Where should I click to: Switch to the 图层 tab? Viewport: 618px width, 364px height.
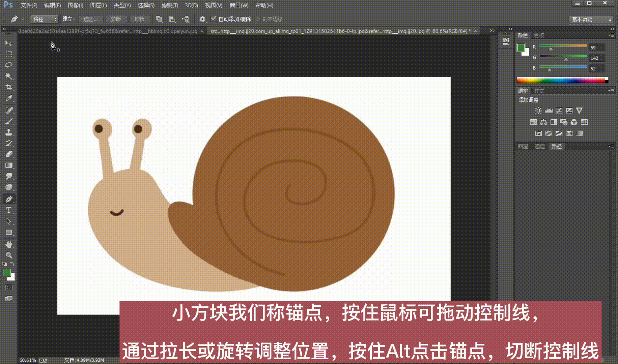tap(523, 147)
